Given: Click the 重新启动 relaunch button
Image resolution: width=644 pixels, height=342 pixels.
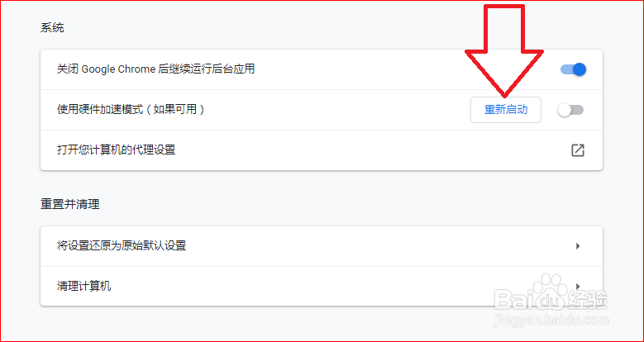Looking at the screenshot, I should click(x=506, y=110).
